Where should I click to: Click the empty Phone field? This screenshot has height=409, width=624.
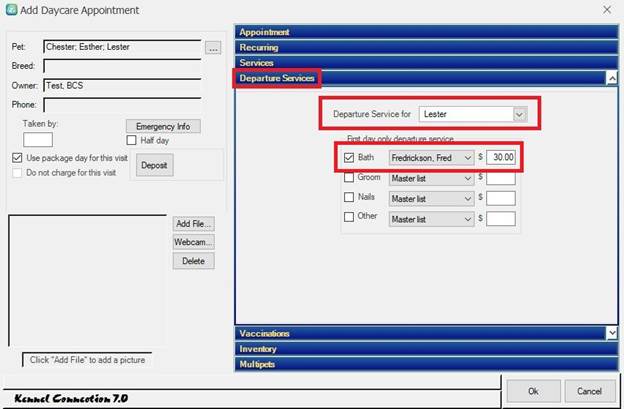122,105
